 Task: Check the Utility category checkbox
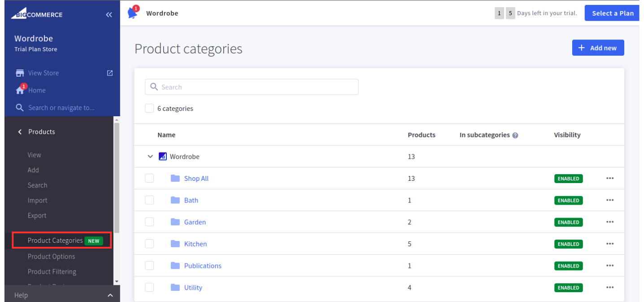pos(149,288)
